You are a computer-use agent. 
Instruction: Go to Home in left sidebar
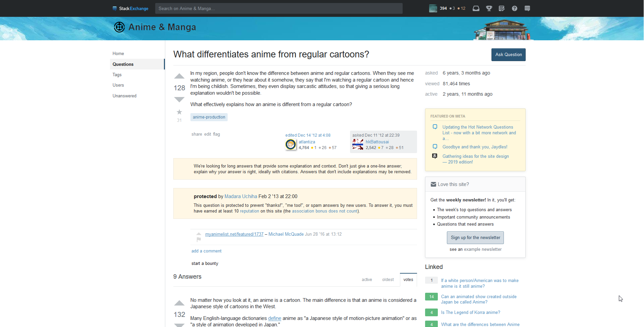pos(118,54)
